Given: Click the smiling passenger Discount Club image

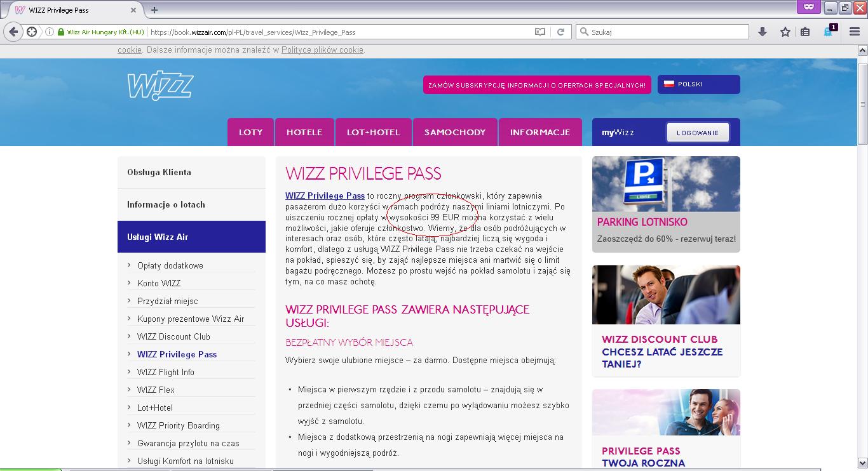Looking at the screenshot, I should [666, 295].
